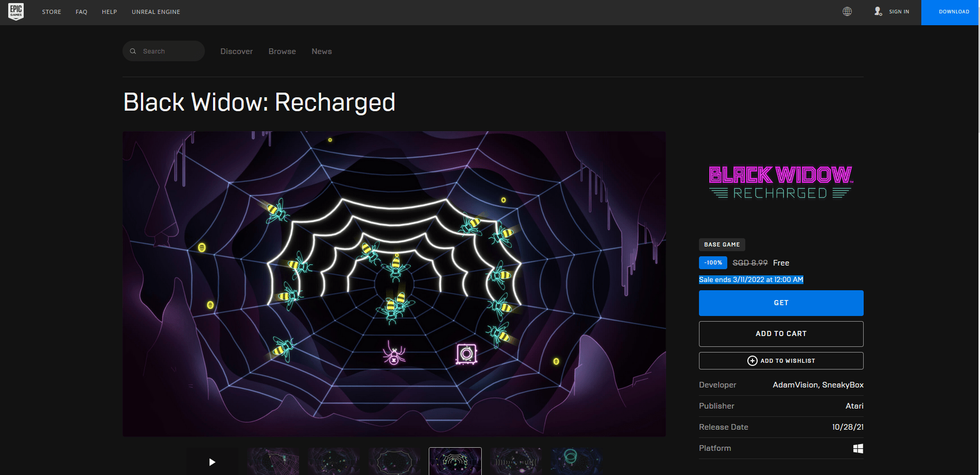Select the first screenshot thumbnail next to play
The image size is (980, 475).
pyautogui.click(x=273, y=462)
